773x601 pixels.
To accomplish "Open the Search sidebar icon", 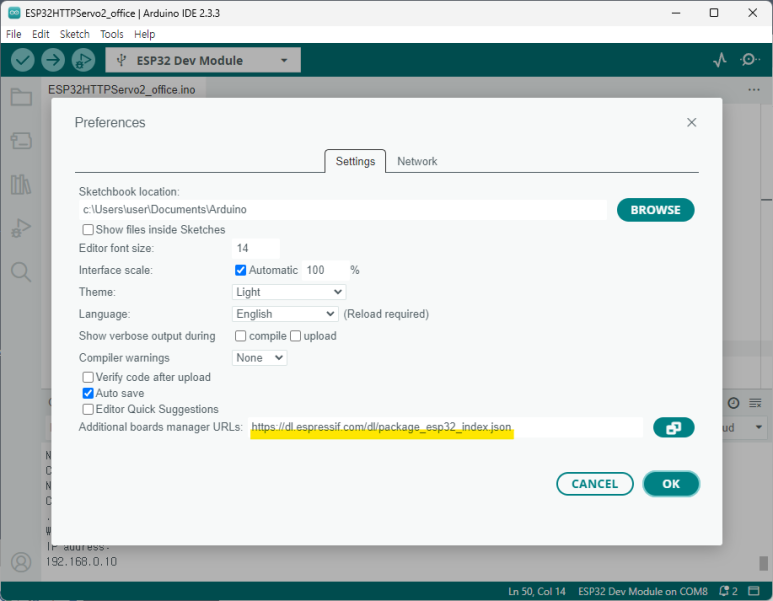I will (21, 272).
